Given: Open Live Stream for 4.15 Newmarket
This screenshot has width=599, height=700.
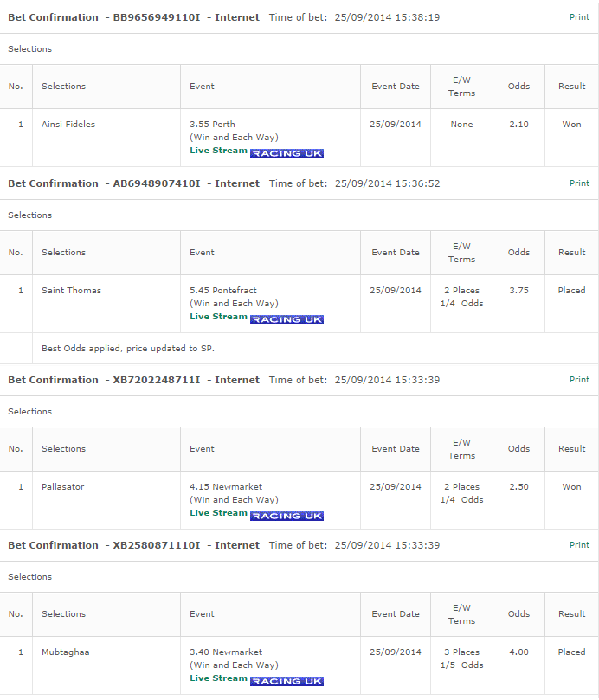Looking at the screenshot, I should (218, 513).
